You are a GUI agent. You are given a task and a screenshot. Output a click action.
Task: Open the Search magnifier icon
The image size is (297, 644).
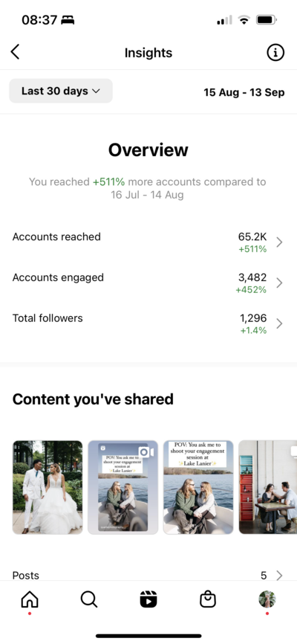point(88,599)
